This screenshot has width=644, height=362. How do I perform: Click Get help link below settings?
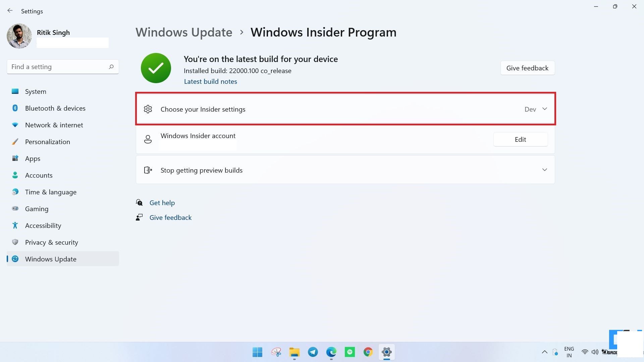162,202
